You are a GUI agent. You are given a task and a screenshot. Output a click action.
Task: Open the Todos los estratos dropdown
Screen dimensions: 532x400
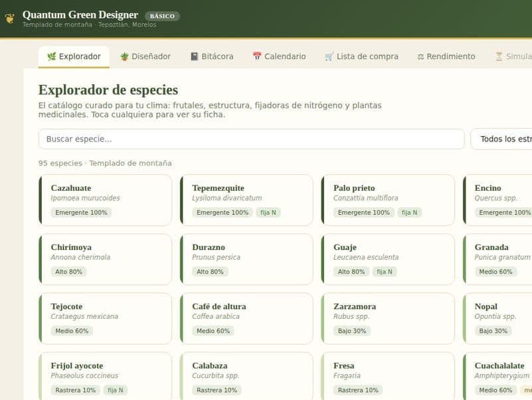501,139
